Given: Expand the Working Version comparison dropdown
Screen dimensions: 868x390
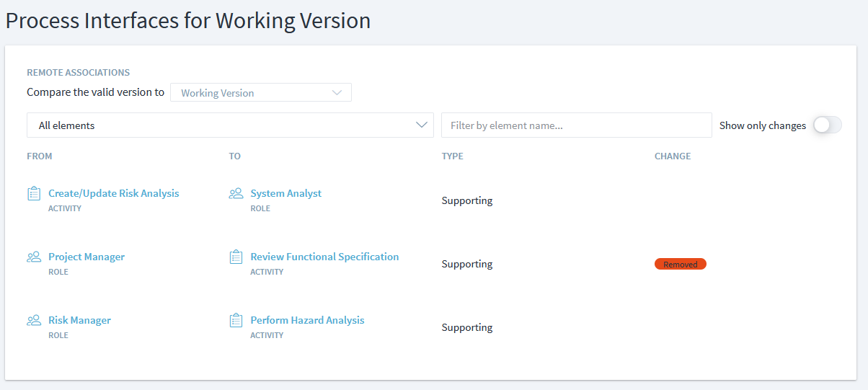Looking at the screenshot, I should click(x=261, y=93).
